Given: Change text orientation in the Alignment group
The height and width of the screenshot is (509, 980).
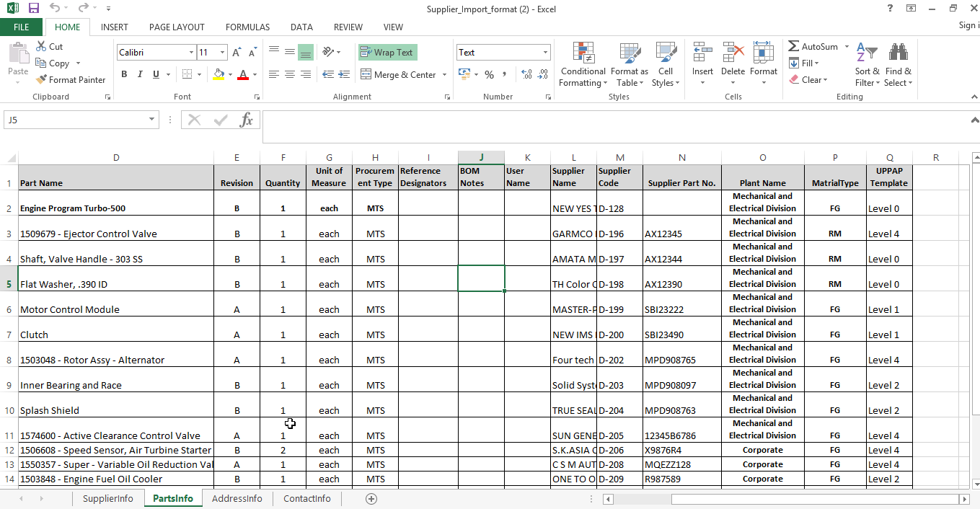Looking at the screenshot, I should [328, 52].
